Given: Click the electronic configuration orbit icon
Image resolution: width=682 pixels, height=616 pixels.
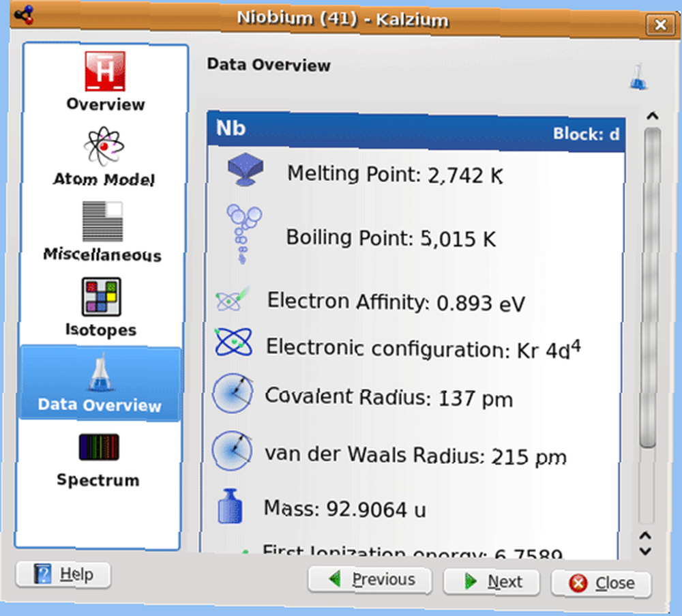Looking at the screenshot, I should [233, 342].
